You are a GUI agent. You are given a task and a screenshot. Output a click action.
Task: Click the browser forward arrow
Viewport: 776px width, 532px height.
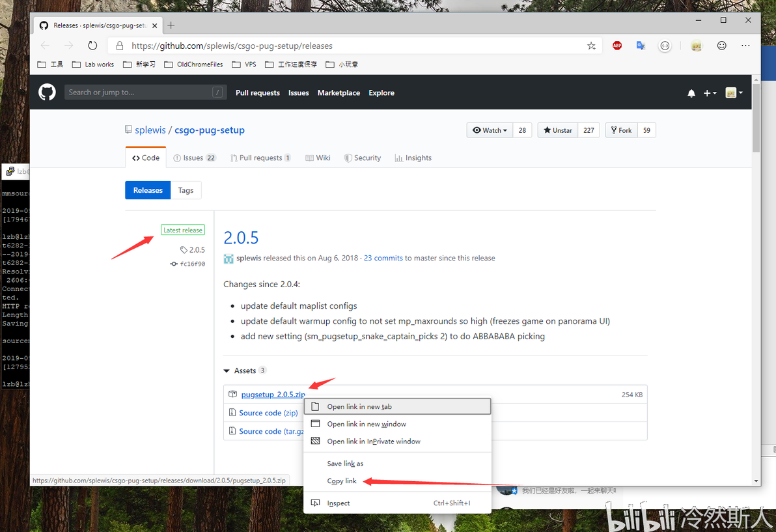coord(69,46)
